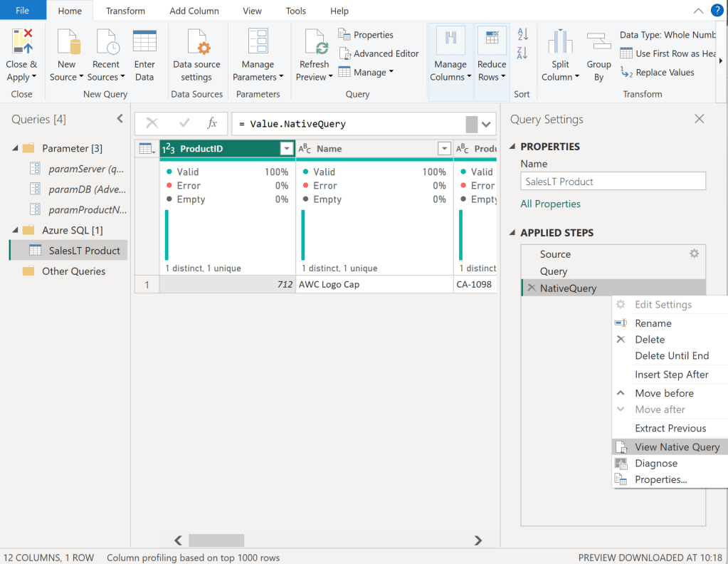The width and height of the screenshot is (728, 564).
Task: Collapse the Queries pane with chevron
Action: click(x=120, y=120)
